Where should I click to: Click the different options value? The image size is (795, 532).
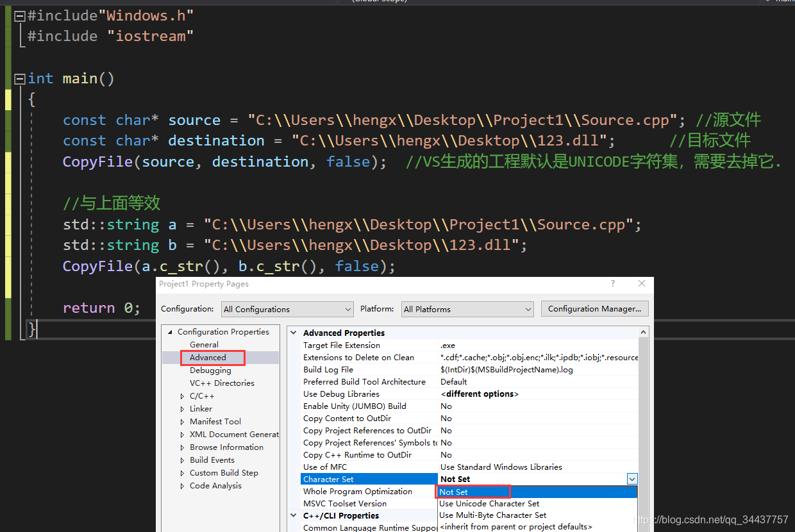(x=480, y=394)
